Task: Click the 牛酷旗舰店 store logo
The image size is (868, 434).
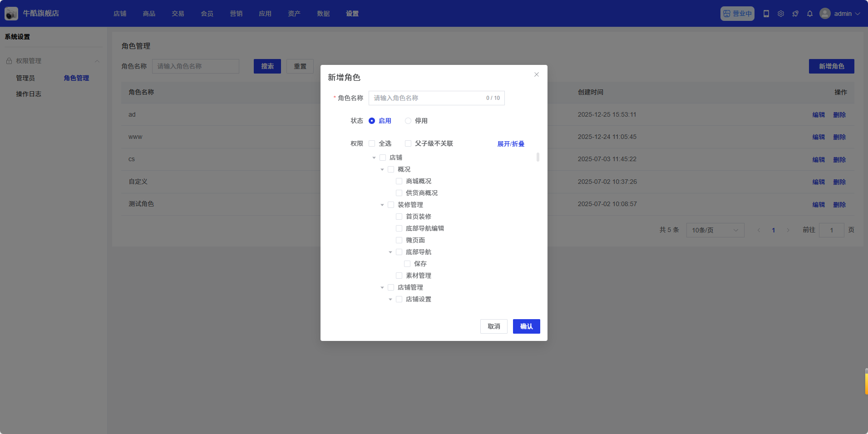Action: pyautogui.click(x=11, y=14)
